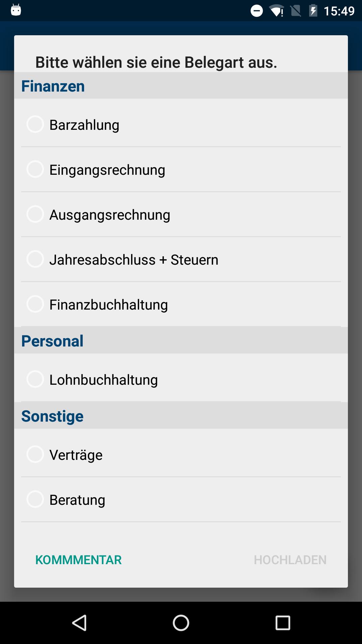Open recent apps square icon
The height and width of the screenshot is (644, 362).
[x=283, y=623]
